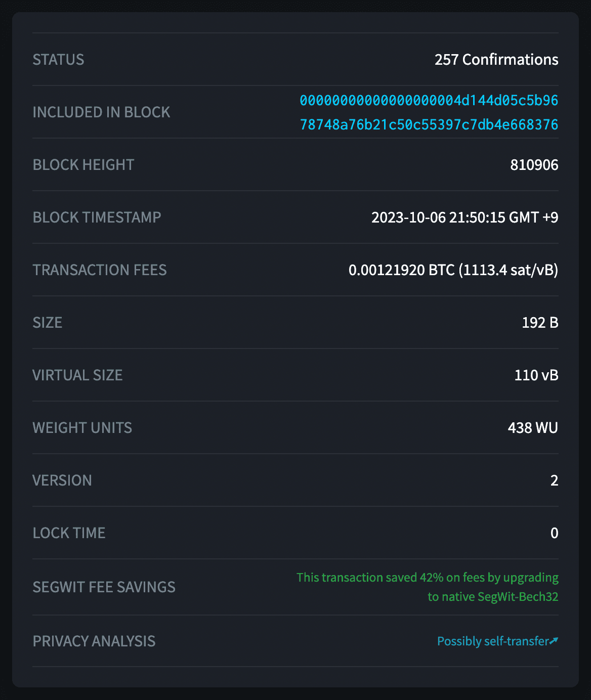Click the PRIVACY ANALYSIS label

click(94, 641)
